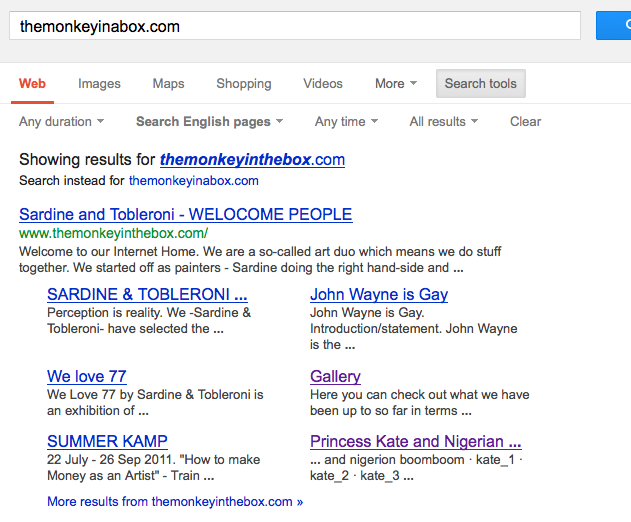Screen dimensions: 631x522
Task: Open the corrected themonkeyinthebox.com link
Action: click(x=252, y=160)
